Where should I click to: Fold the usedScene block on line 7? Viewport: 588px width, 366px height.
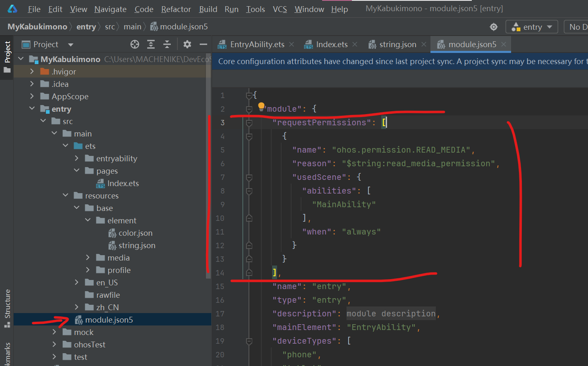click(249, 177)
